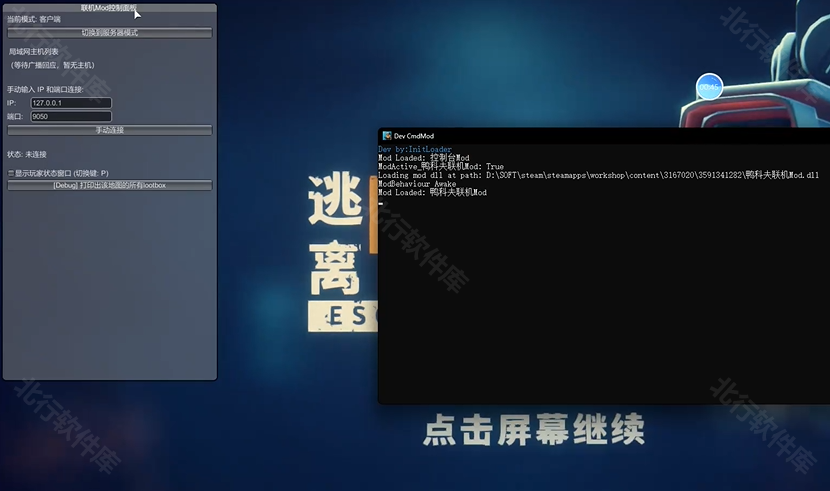Click the 局域网主机列表 heading
830x491 pixels.
pos(34,51)
